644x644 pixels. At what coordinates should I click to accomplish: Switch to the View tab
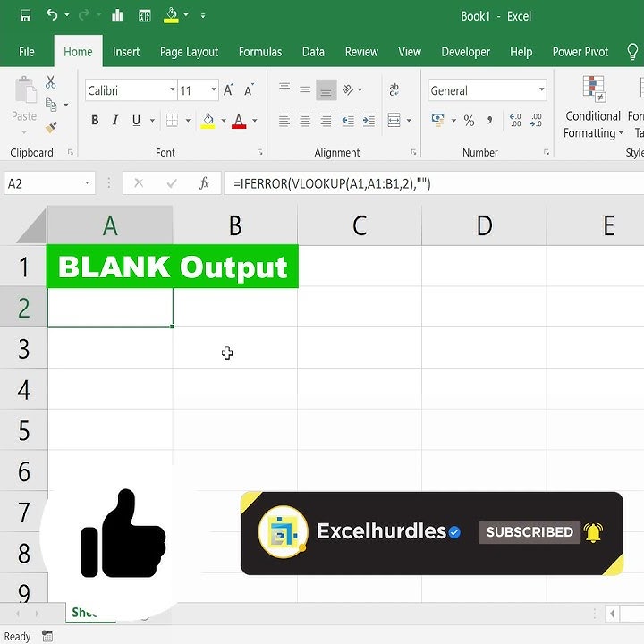pyautogui.click(x=410, y=52)
